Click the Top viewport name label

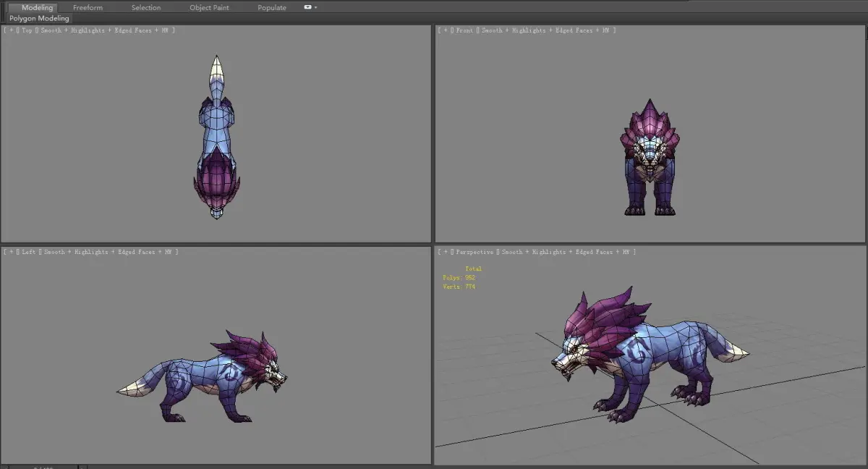tap(27, 30)
